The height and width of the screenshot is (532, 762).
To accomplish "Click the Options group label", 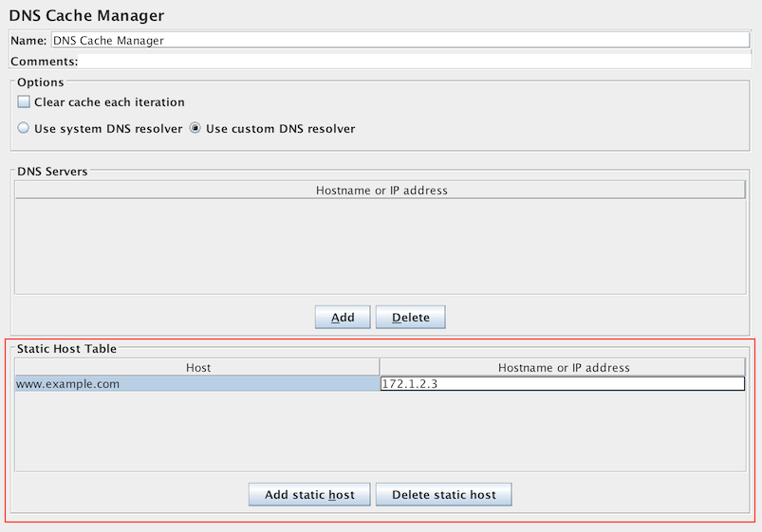I will [x=41, y=83].
